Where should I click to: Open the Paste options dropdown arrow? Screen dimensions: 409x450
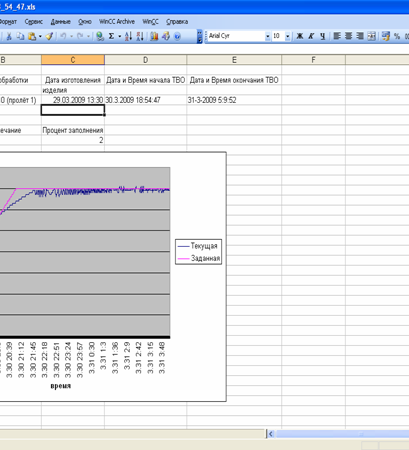click(40, 36)
